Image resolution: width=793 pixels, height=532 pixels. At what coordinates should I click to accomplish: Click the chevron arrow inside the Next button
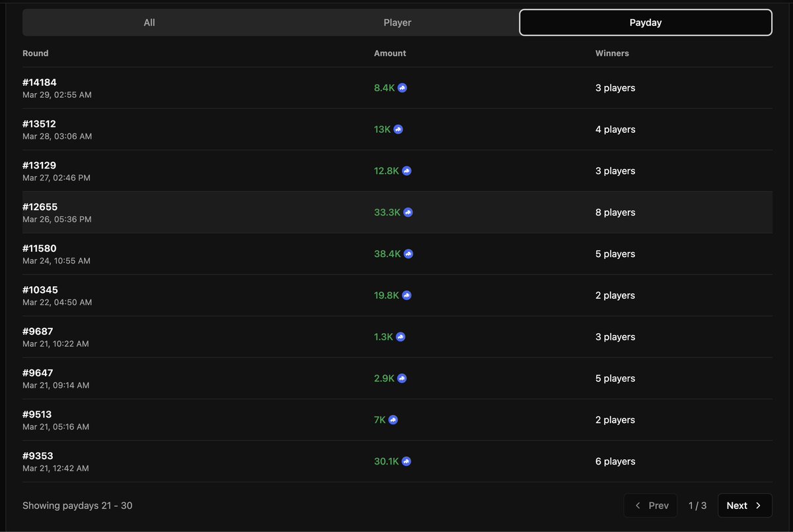tap(758, 506)
